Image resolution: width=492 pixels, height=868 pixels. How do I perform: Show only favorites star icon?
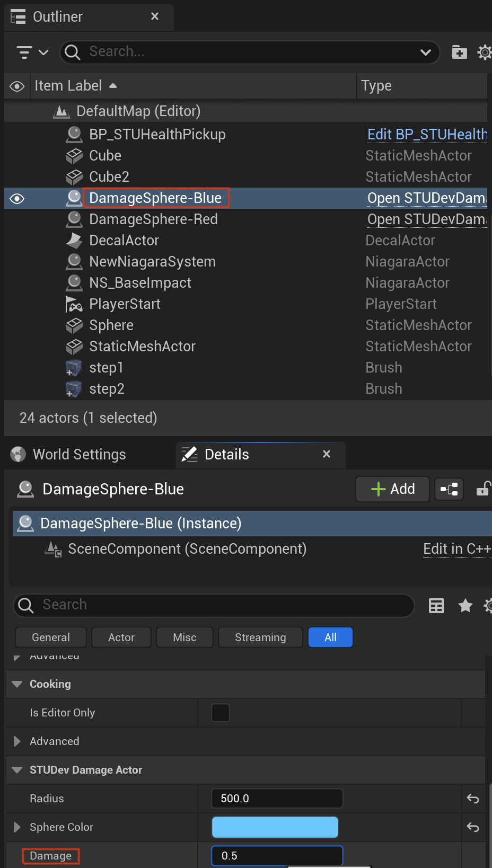pos(465,605)
